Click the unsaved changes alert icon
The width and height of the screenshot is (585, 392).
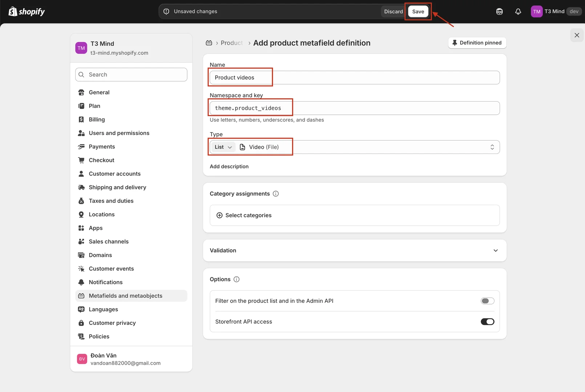[x=166, y=12]
